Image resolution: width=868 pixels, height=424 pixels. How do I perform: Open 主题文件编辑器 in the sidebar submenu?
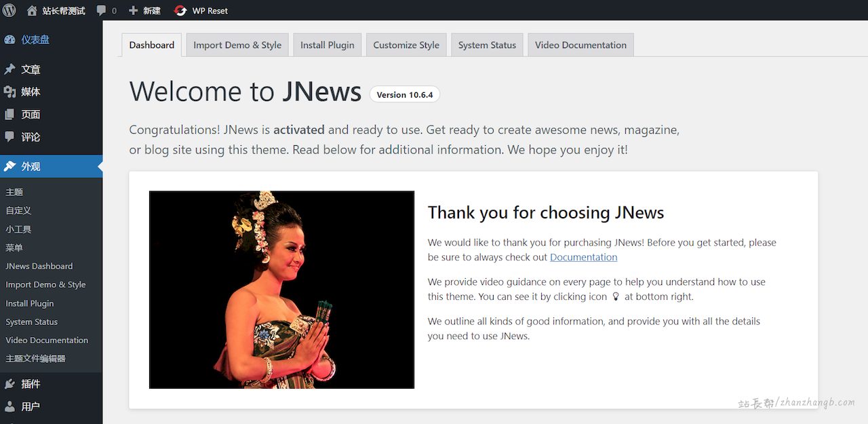pyautogui.click(x=35, y=359)
